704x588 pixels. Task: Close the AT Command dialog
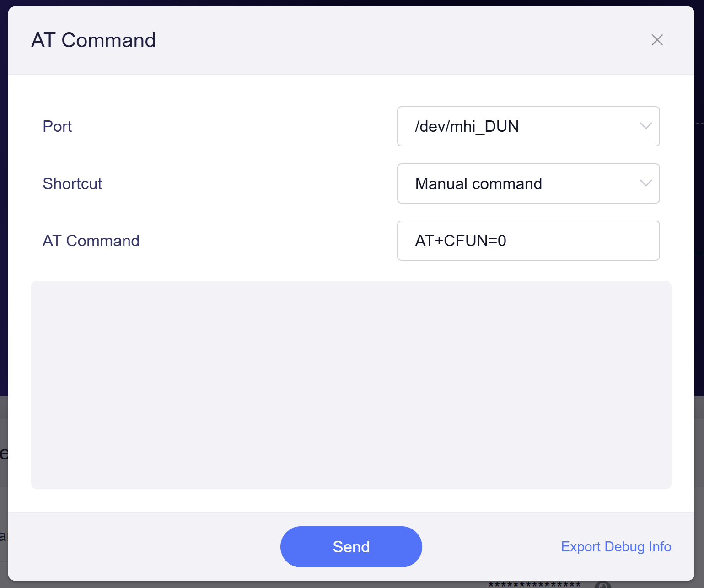(x=657, y=40)
